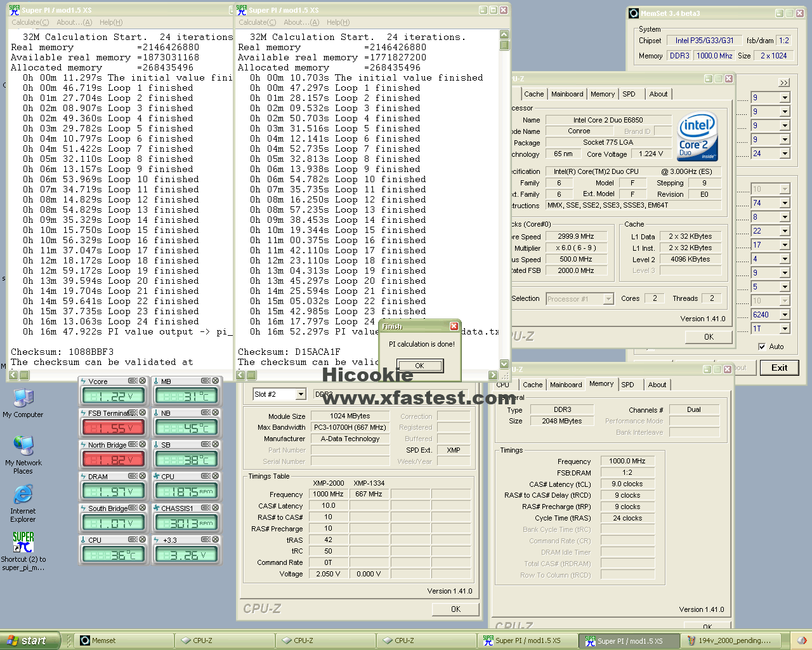Open About menu in left Super PI window
The image size is (812, 650).
click(74, 22)
